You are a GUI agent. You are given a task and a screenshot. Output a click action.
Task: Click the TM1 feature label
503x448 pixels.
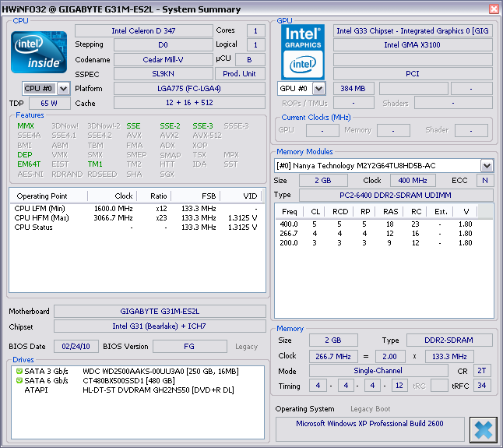click(95, 164)
